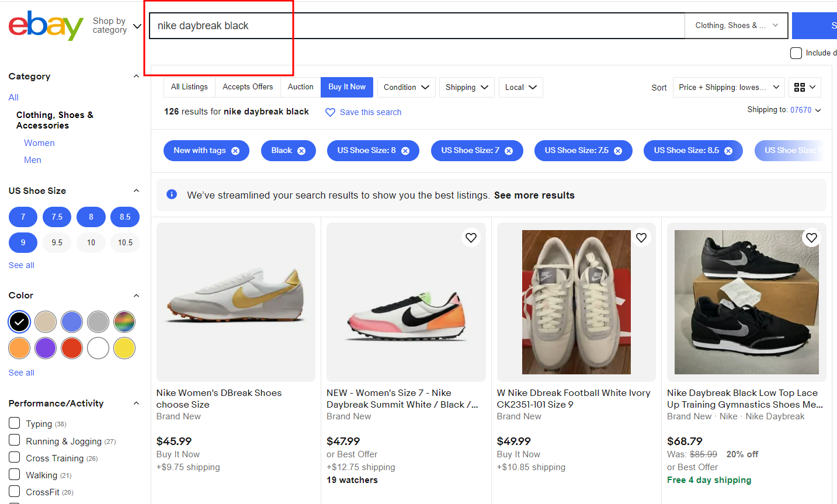Select the purple color swatch
Image resolution: width=837 pixels, height=504 pixels.
(x=46, y=348)
